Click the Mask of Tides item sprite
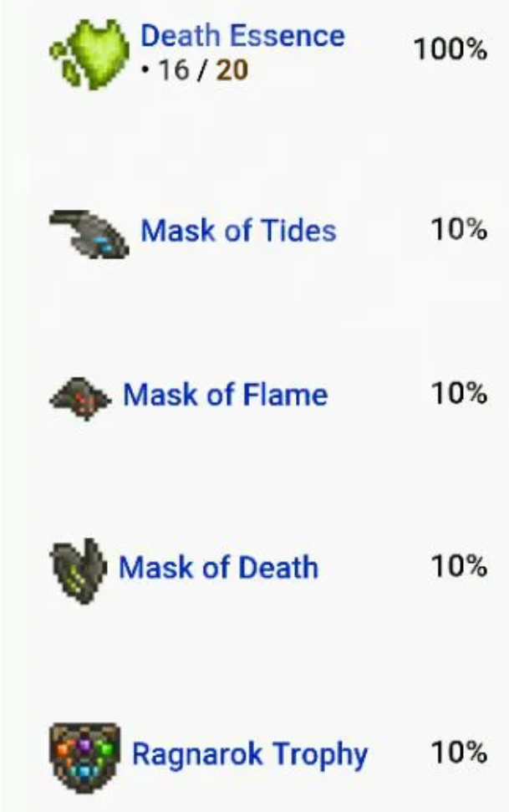 tap(89, 232)
